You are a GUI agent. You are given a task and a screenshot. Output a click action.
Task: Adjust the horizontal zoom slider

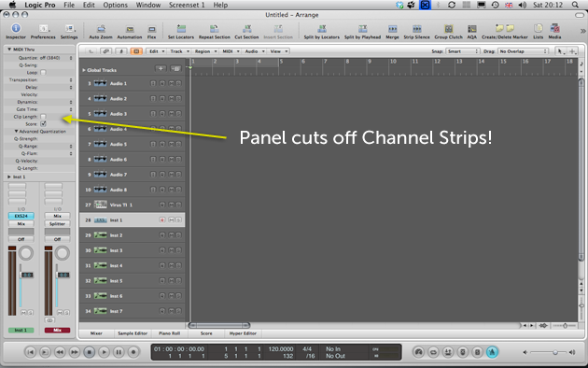pyautogui.click(x=565, y=326)
